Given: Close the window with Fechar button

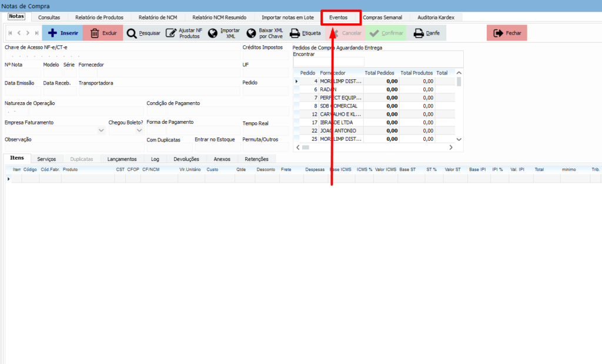Looking at the screenshot, I should click(x=507, y=33).
